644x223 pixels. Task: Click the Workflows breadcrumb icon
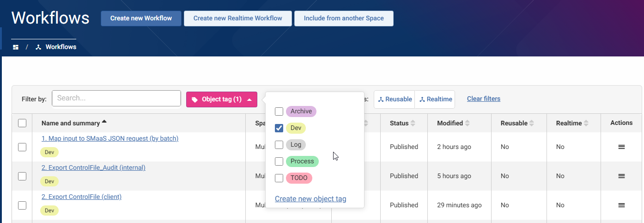pyautogui.click(x=38, y=47)
